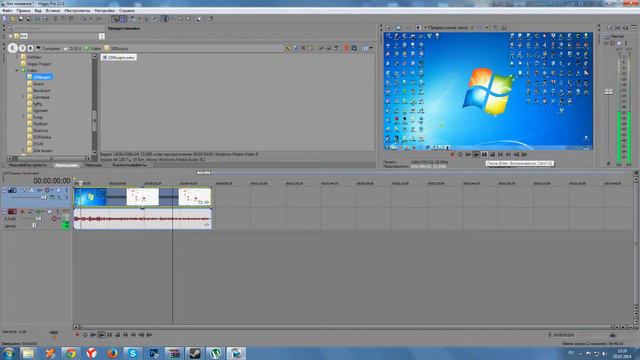Select the 100kupri.wmv file in the explorer
The height and width of the screenshot is (360, 640).
(119, 58)
